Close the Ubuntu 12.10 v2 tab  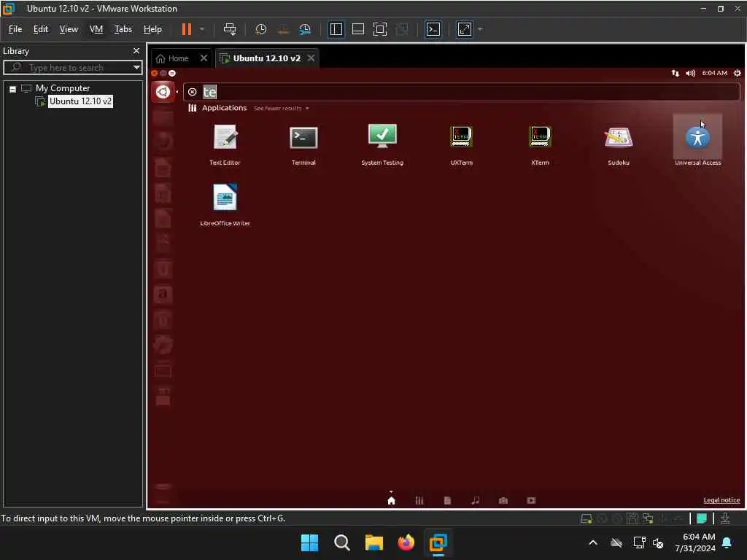click(311, 58)
